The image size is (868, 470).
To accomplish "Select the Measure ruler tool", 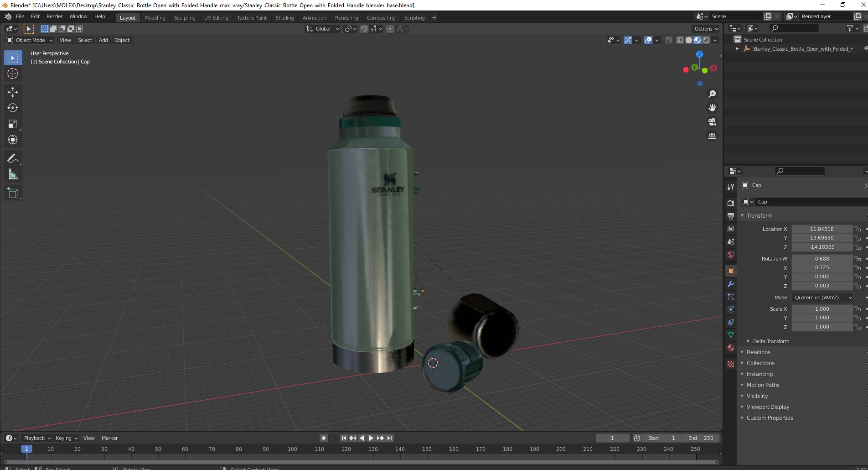I will click(x=13, y=175).
